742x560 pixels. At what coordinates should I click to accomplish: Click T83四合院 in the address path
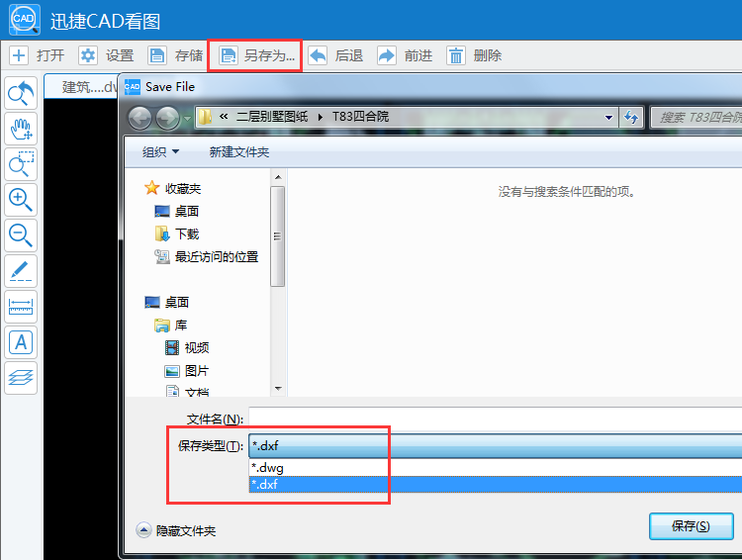(360, 117)
